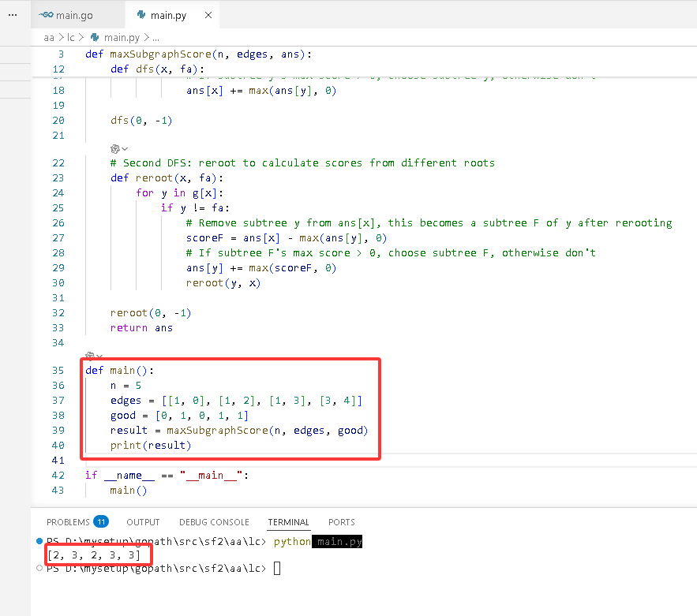Close the main.py tab
The width and height of the screenshot is (697, 616).
(x=208, y=15)
